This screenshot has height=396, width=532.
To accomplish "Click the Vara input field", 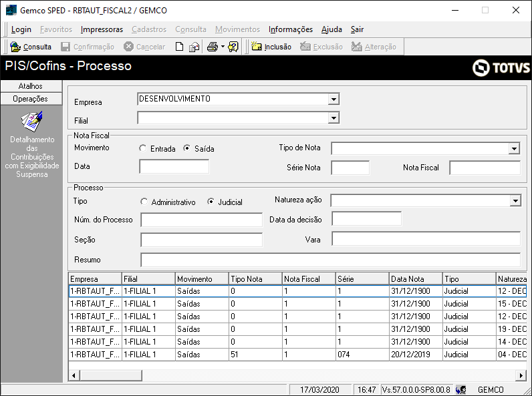I will pyautogui.click(x=426, y=238).
